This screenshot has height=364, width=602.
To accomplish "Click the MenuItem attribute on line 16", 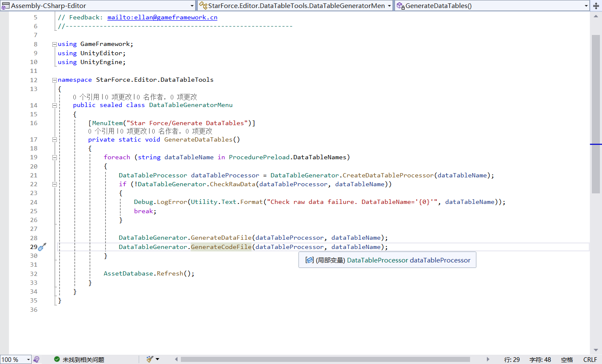I will [x=107, y=123].
